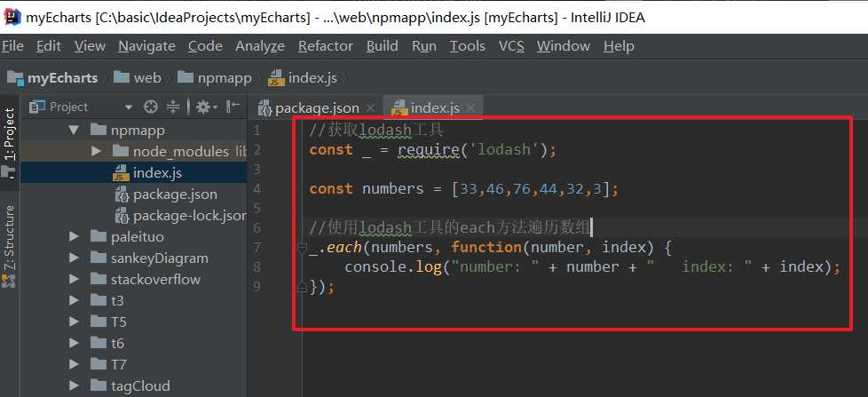Screen dimensions: 868x397
Task: Click the 'lodash' string literal
Action: [x=504, y=150]
